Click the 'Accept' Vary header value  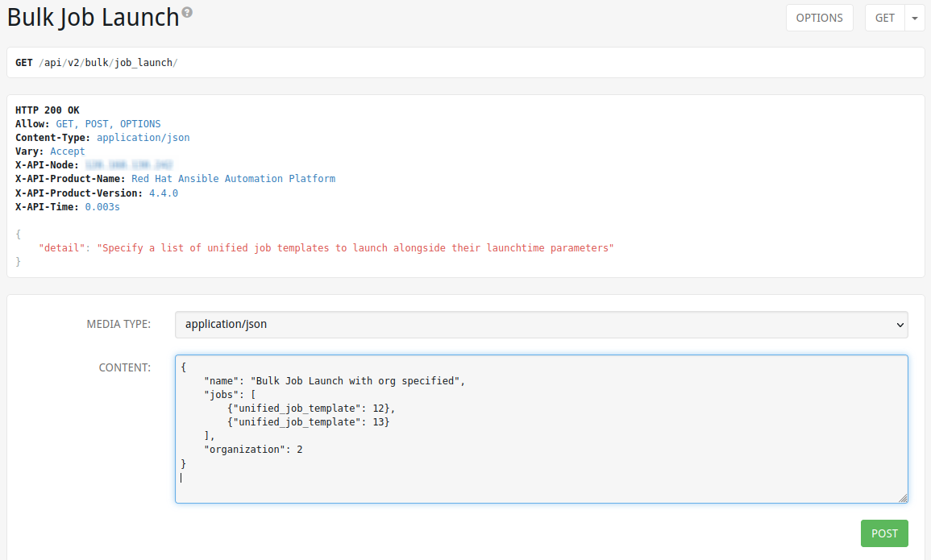tap(67, 151)
